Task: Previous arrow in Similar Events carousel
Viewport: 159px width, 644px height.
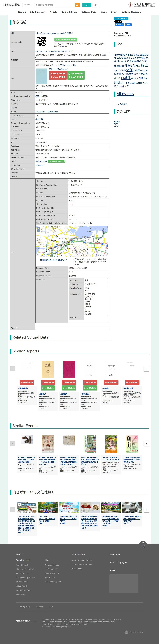Action: [x=13, y=443]
